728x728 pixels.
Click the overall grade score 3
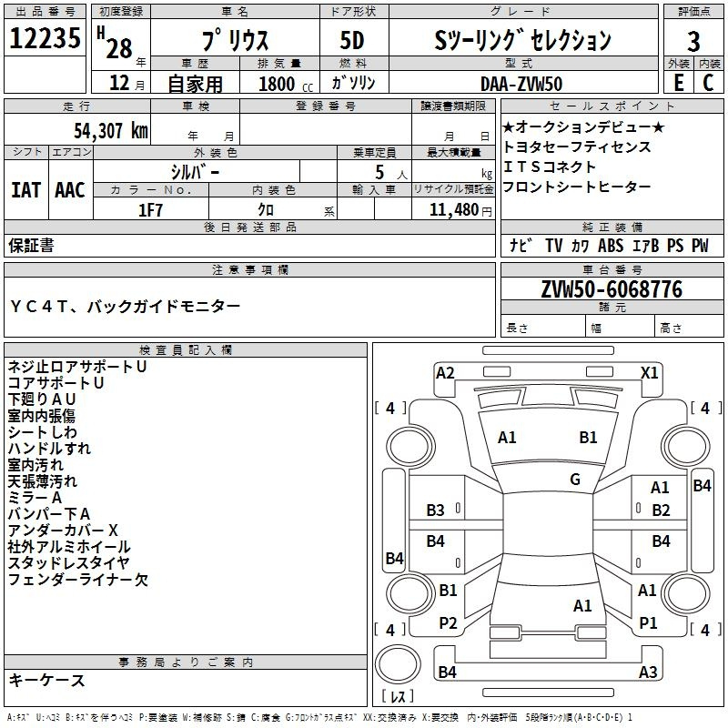coord(693,41)
